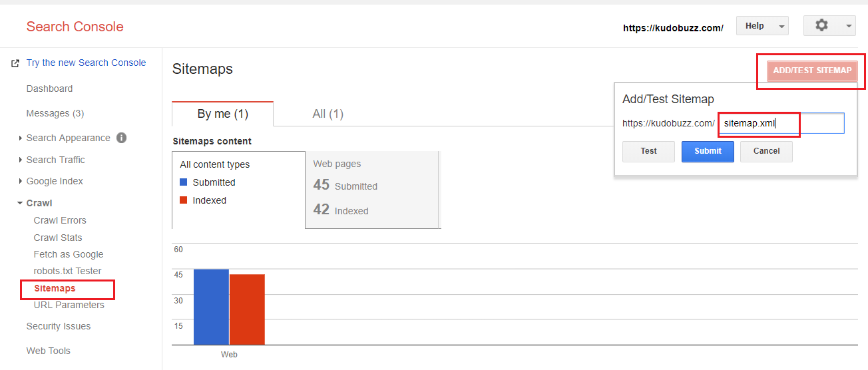
Task: Expand the Search Appearance section
Action: (x=21, y=138)
